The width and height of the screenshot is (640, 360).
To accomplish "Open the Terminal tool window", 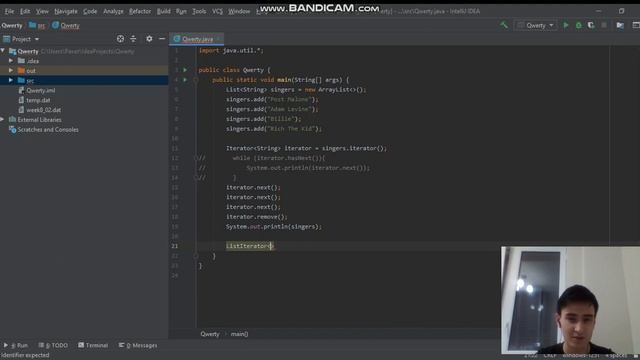I will pos(93,345).
